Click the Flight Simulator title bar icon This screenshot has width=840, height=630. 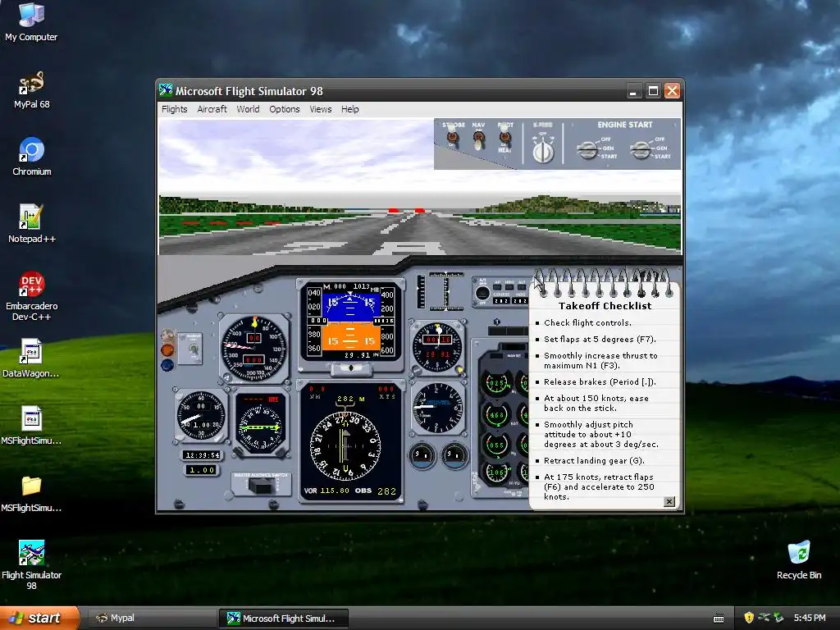[x=166, y=90]
